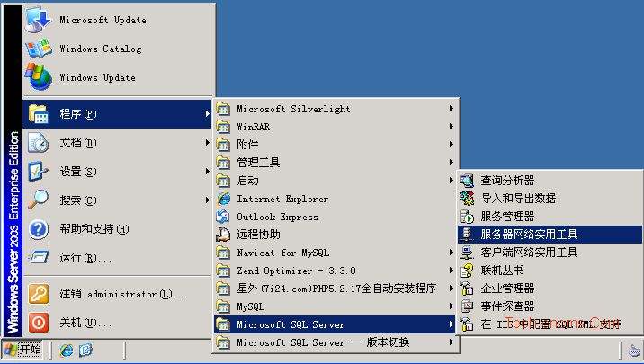Viewport: 644px width, 364px height.
Task: Launch 企业管理器 Enterprise Manager icon
Action: [x=467, y=289]
